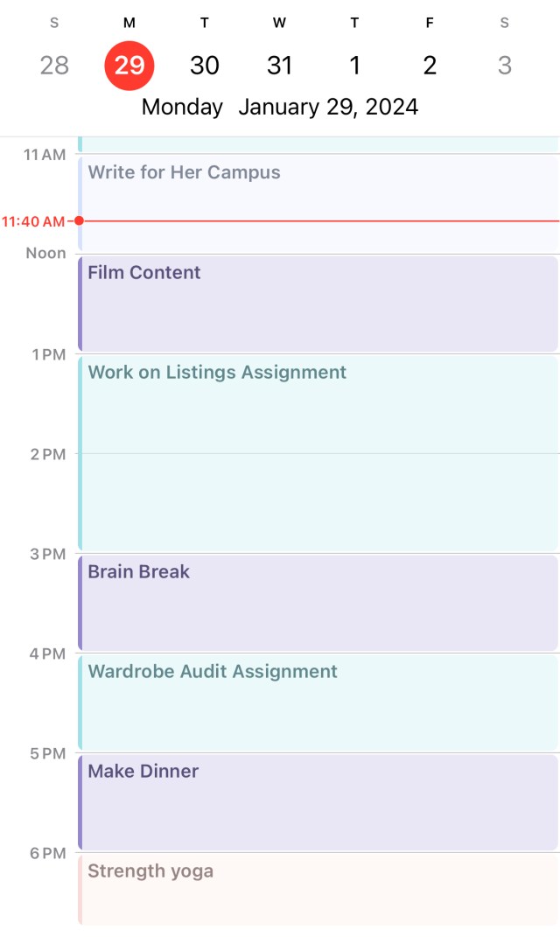This screenshot has height=937, width=560.
Task: Click the M weekday header above the 29
Action: 129,23
